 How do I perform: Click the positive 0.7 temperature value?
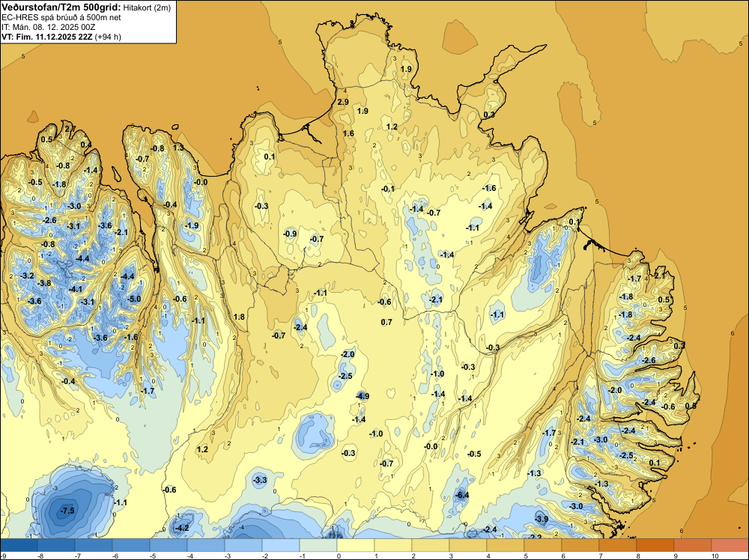point(386,322)
